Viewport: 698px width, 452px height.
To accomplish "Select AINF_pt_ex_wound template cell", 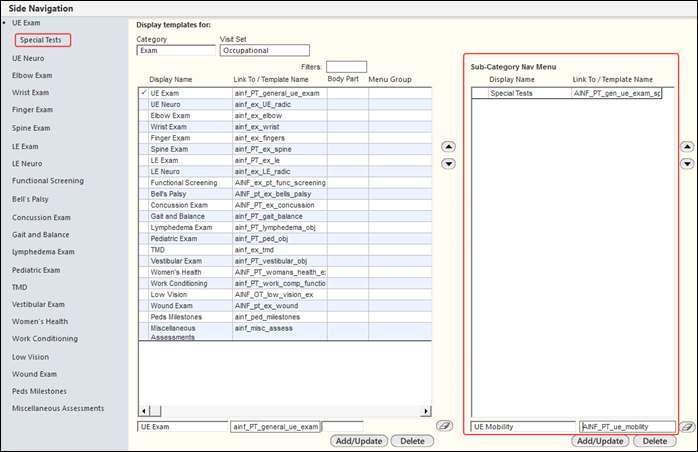I will (x=280, y=305).
